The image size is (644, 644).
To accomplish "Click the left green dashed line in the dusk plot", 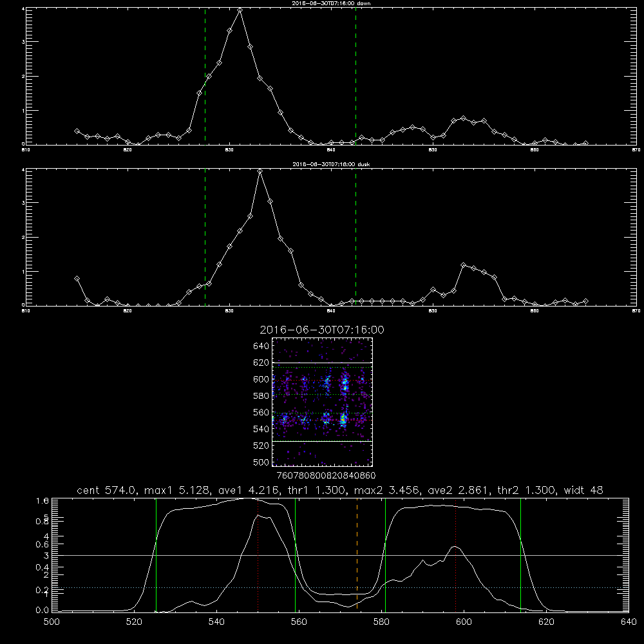I will tap(205, 237).
